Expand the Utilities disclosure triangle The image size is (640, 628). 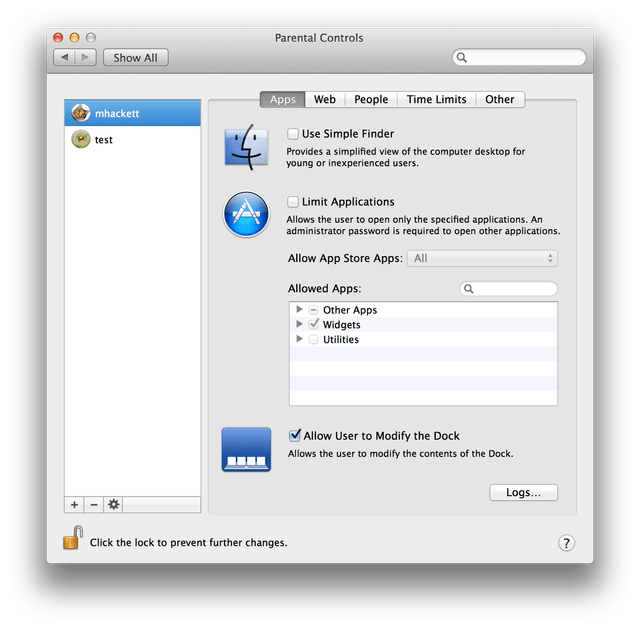(x=299, y=339)
